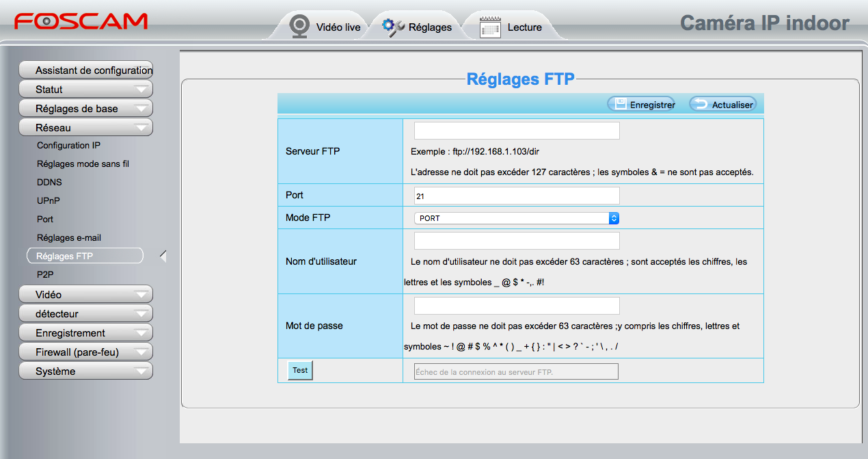Expand Réglages de base section
This screenshot has height=459, width=868.
tap(85, 108)
